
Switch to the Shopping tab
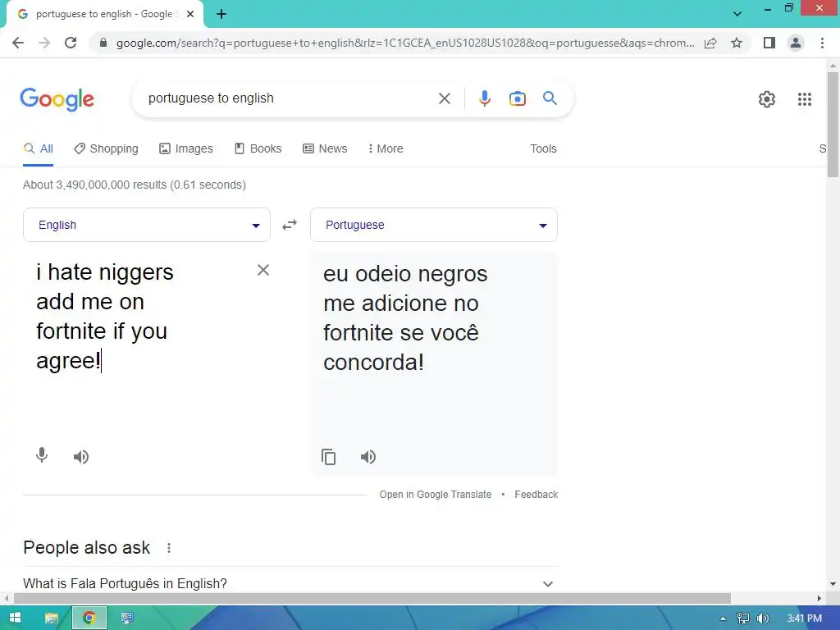click(x=106, y=149)
